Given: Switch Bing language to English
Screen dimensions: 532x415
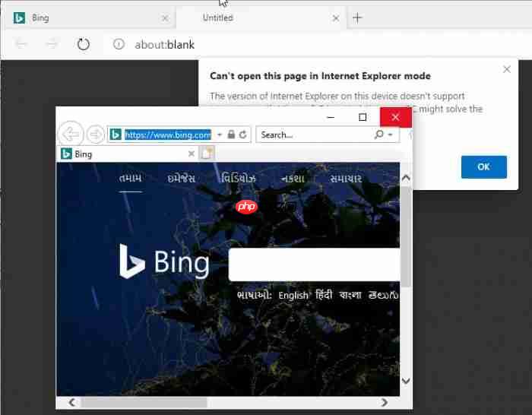Looking at the screenshot, I should click(293, 295).
